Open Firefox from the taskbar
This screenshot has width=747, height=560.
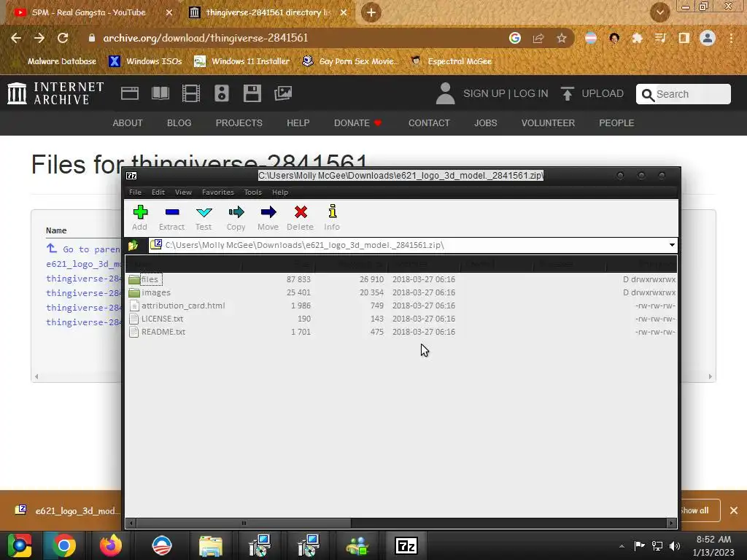coord(111,545)
